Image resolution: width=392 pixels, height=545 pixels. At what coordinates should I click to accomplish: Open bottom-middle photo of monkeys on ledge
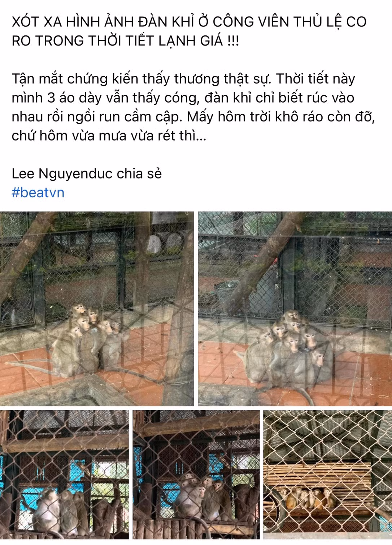pos(196,475)
